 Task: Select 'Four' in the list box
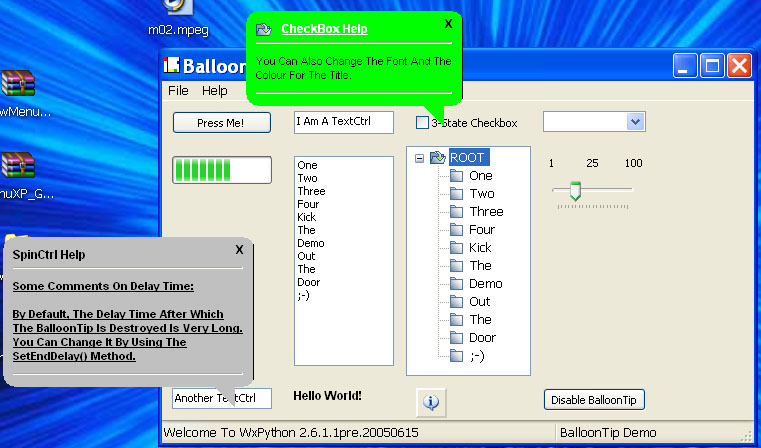(307, 204)
